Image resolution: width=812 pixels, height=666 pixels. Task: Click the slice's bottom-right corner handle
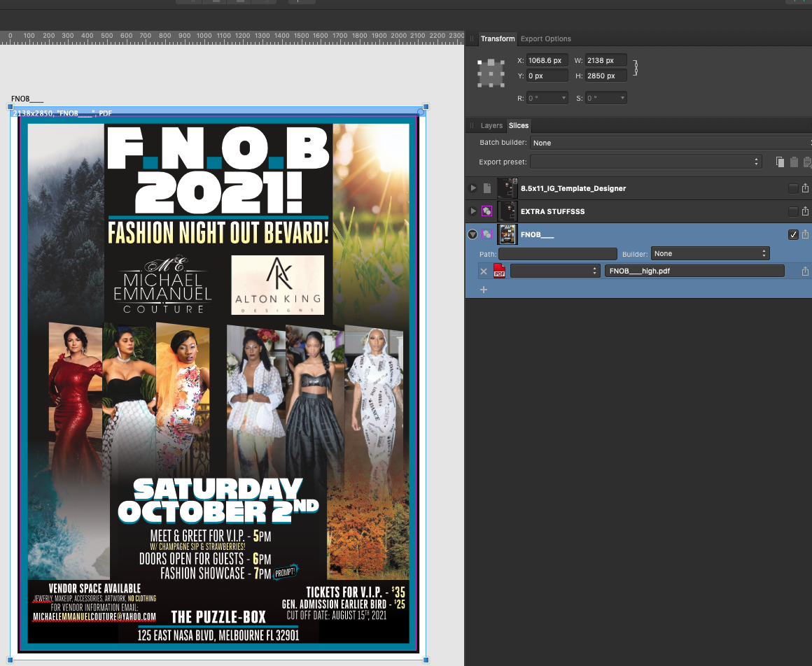point(426,660)
